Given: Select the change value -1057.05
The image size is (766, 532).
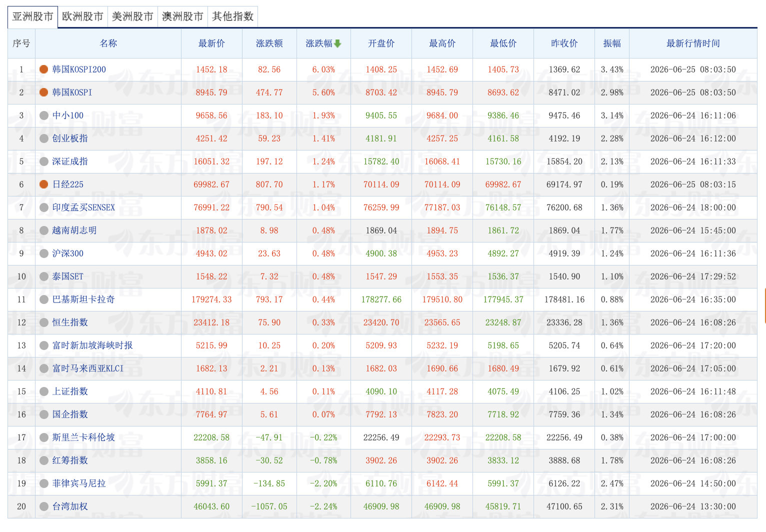Looking at the screenshot, I should [x=269, y=506].
